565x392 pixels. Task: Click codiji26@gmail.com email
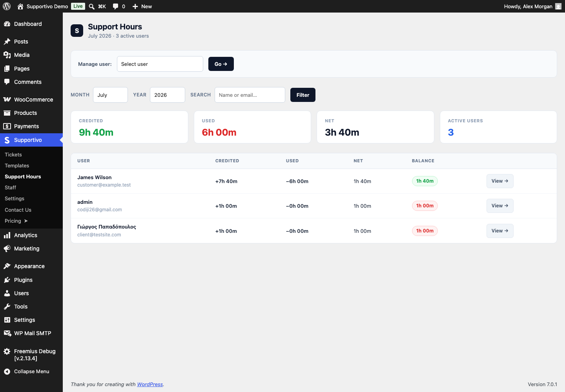tap(100, 210)
